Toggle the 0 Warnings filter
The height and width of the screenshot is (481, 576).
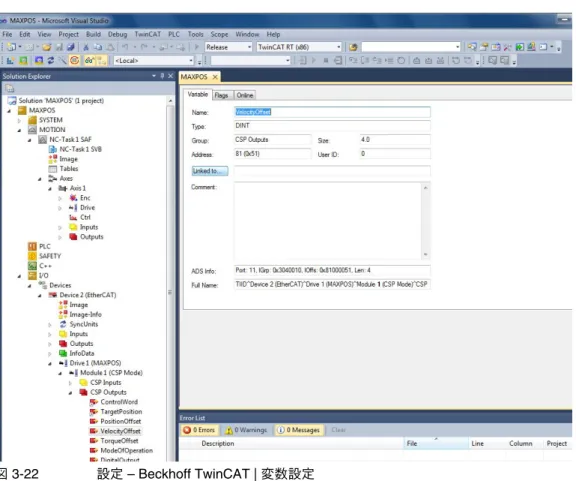coord(246,430)
